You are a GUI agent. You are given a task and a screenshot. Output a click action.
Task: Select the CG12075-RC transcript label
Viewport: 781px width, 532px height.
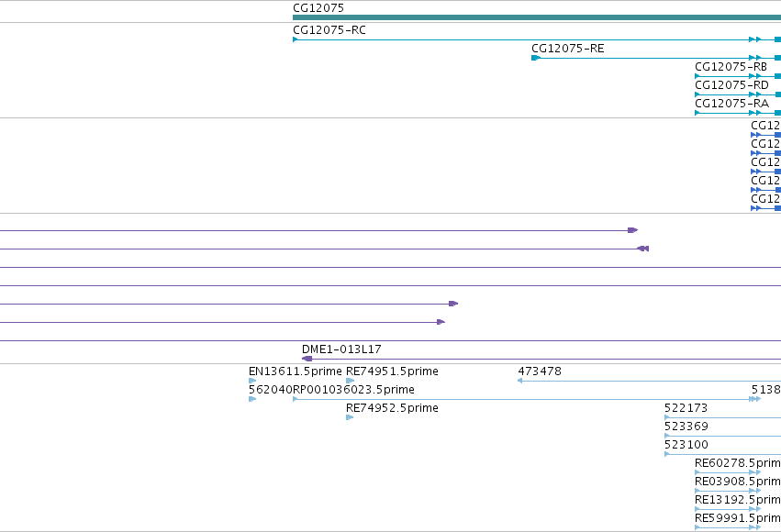point(329,30)
